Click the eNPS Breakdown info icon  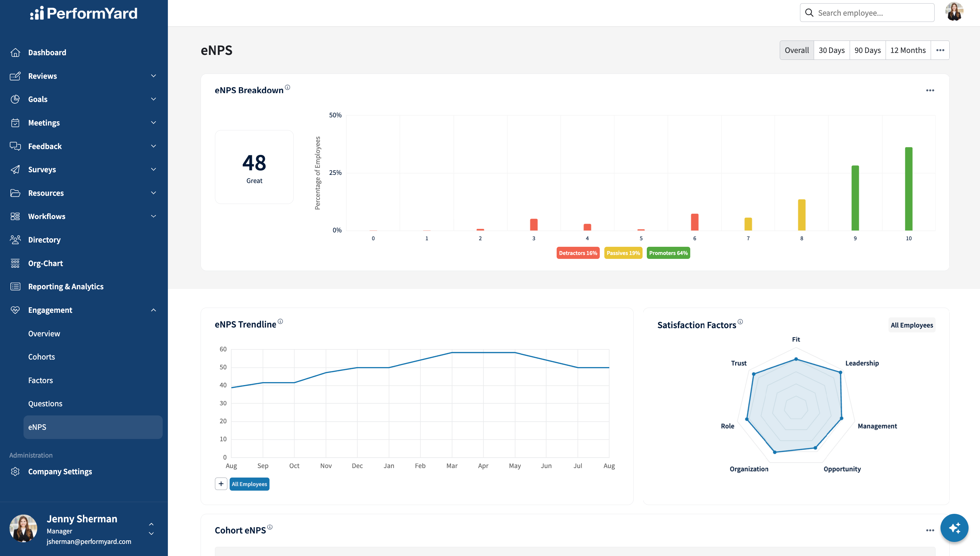(287, 88)
